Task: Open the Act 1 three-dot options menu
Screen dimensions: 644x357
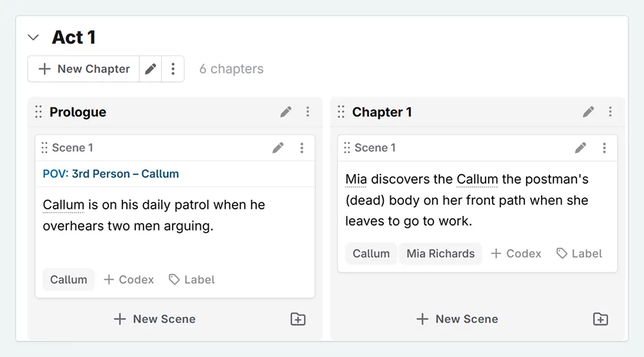Action: coord(173,69)
